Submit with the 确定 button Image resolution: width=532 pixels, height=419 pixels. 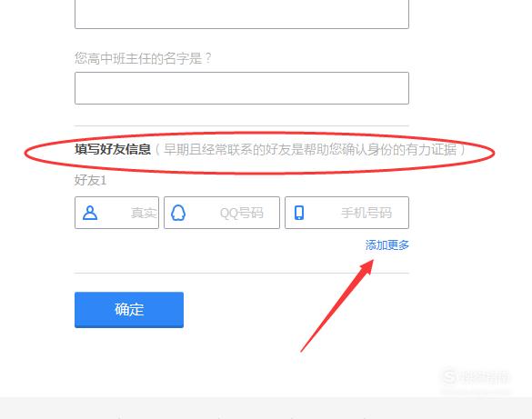coord(129,310)
